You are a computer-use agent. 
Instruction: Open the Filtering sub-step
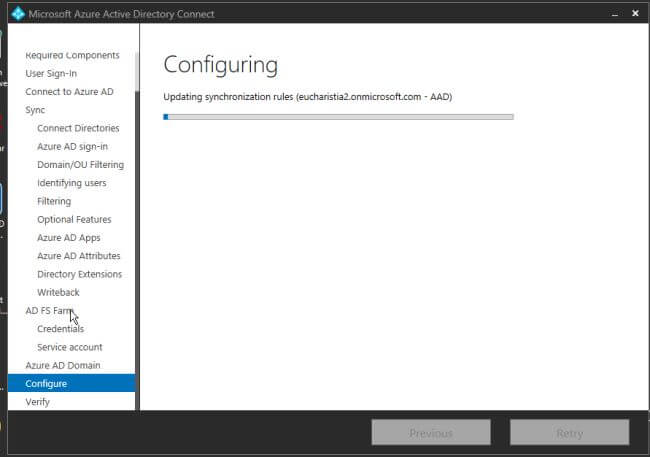[54, 201]
